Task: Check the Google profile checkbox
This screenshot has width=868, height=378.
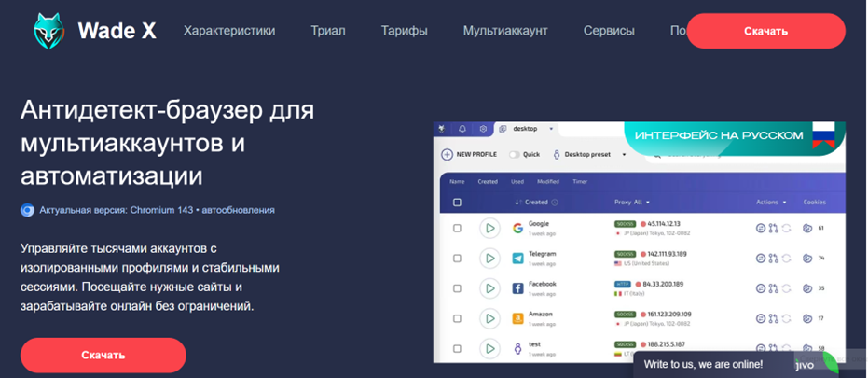Action: point(457,229)
